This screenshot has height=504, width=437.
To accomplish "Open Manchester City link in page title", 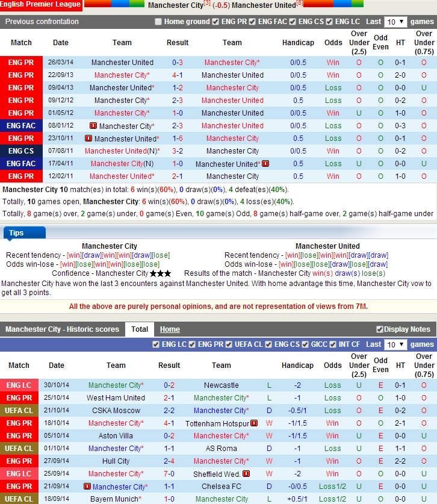I will coord(176,5).
